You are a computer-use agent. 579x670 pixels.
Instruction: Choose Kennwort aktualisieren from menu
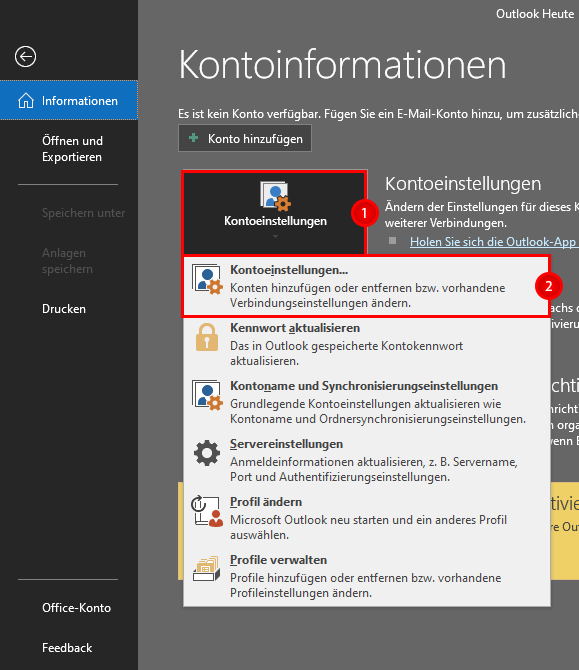click(366, 344)
